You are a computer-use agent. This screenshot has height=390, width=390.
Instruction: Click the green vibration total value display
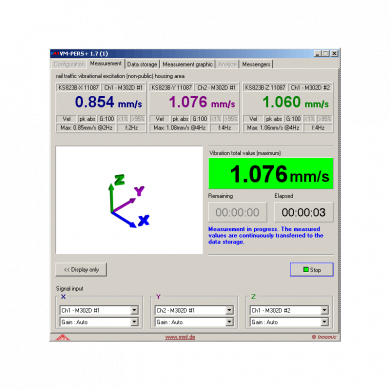pos(271,174)
